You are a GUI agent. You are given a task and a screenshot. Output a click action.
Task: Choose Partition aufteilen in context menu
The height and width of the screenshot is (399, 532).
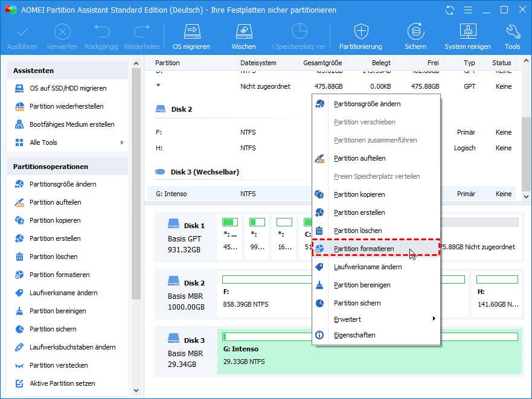(x=376, y=158)
